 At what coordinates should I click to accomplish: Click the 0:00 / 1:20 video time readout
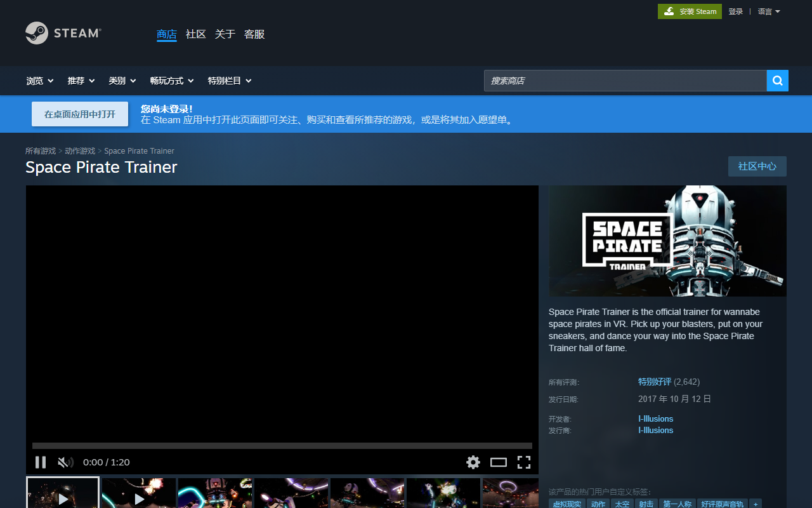pos(107,462)
